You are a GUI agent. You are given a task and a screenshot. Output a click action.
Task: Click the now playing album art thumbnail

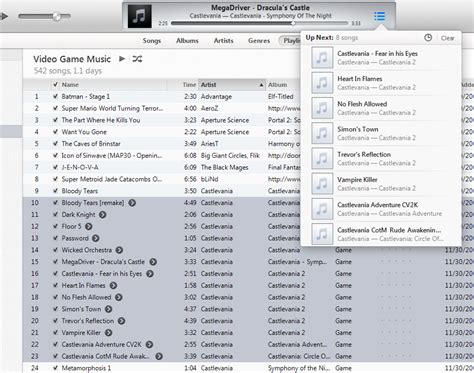[140, 16]
